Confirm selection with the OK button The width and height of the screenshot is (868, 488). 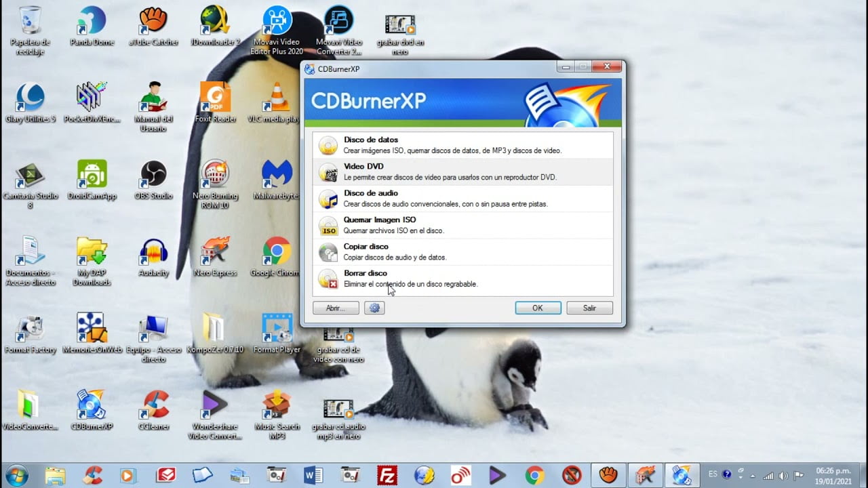(537, 308)
